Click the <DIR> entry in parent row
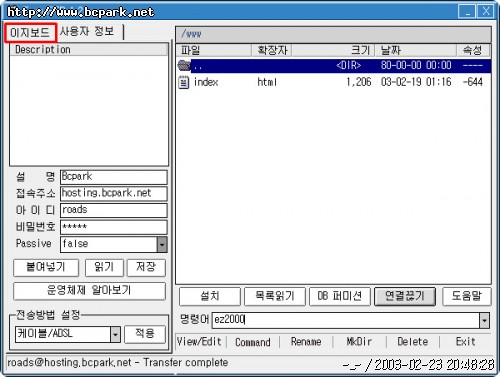Screen dimensions: 500x377 pos(349,65)
